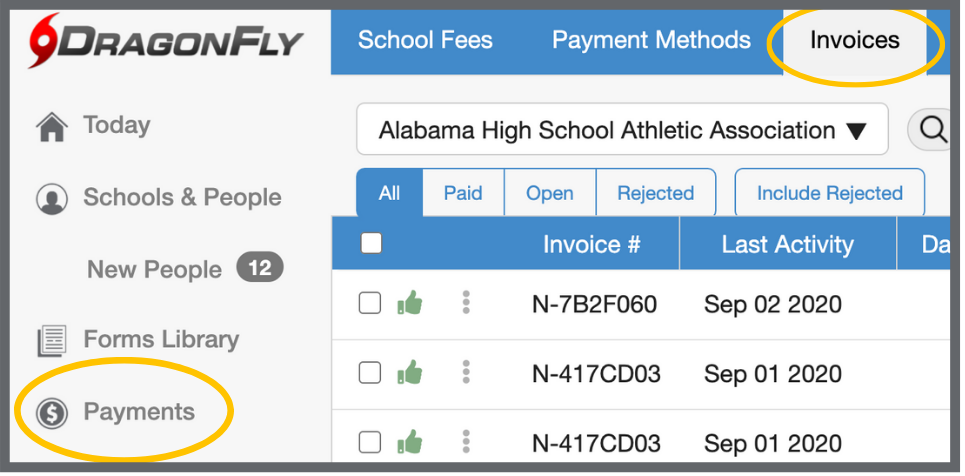Click the Forms Library document icon
The width and height of the screenshot is (965, 476).
point(51,341)
